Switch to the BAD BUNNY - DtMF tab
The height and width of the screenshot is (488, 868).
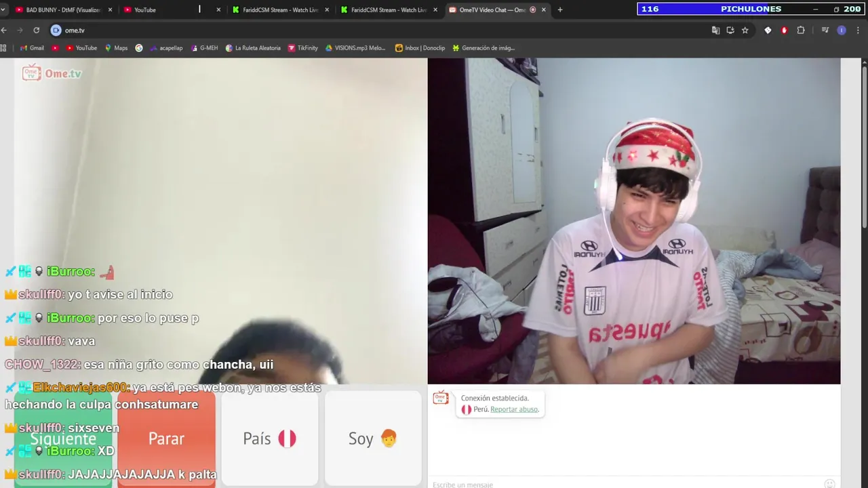click(x=63, y=9)
